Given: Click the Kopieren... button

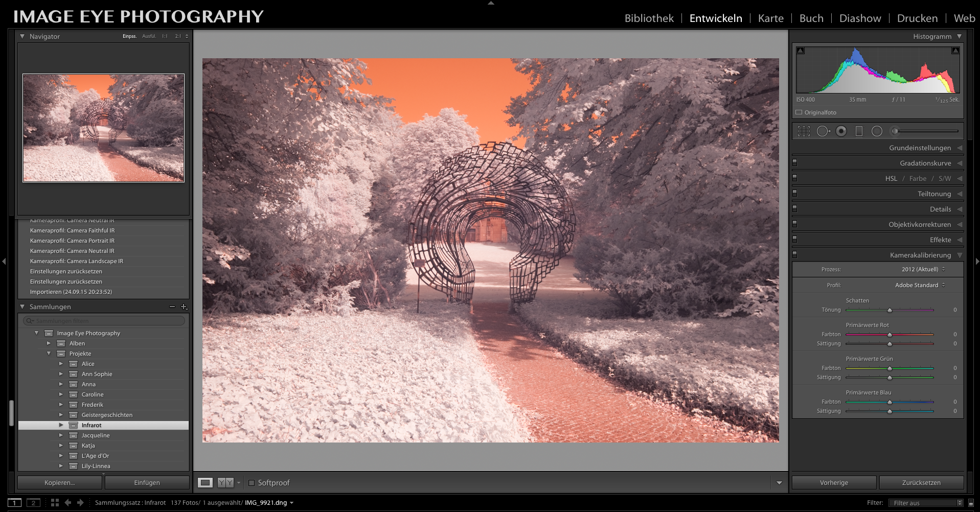Looking at the screenshot, I should (60, 482).
